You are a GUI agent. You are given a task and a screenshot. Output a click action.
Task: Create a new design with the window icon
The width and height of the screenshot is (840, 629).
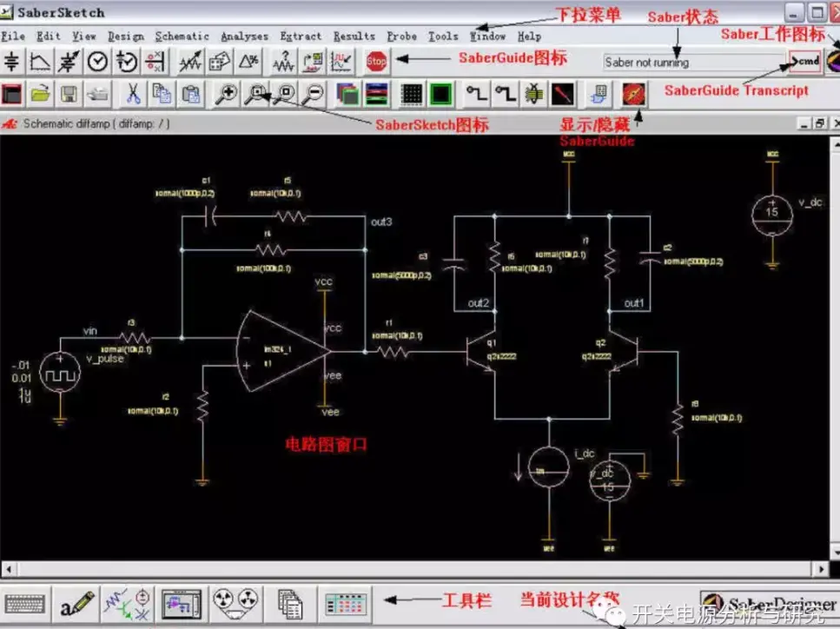pyautogui.click(x=12, y=95)
